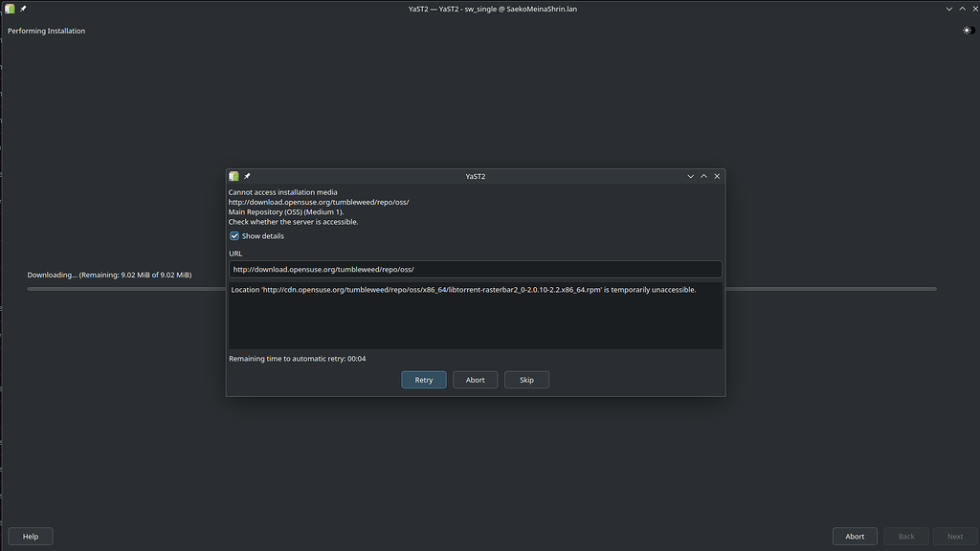The width and height of the screenshot is (980, 551).
Task: Click the Retry button
Action: (x=423, y=379)
